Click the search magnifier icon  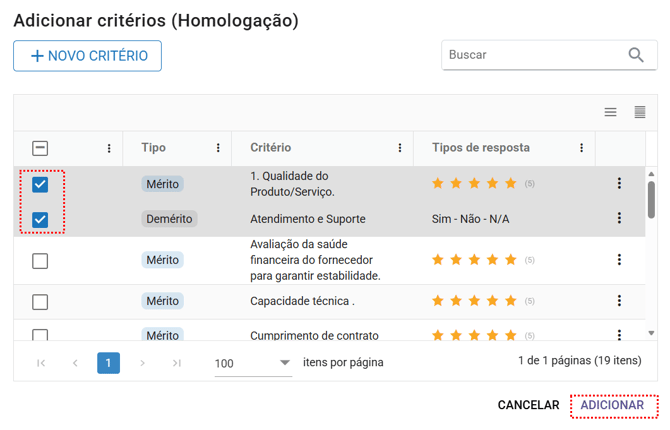[x=636, y=55]
